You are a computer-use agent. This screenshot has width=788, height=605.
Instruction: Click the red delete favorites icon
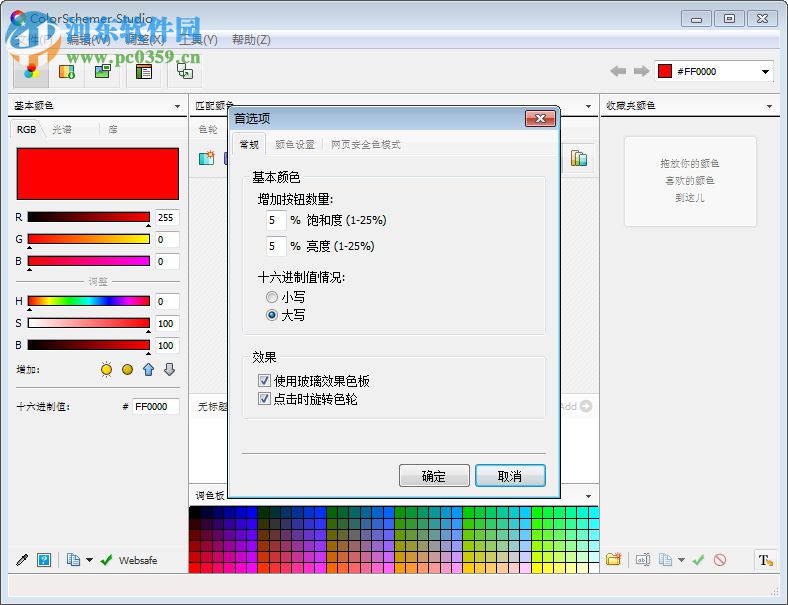click(720, 559)
